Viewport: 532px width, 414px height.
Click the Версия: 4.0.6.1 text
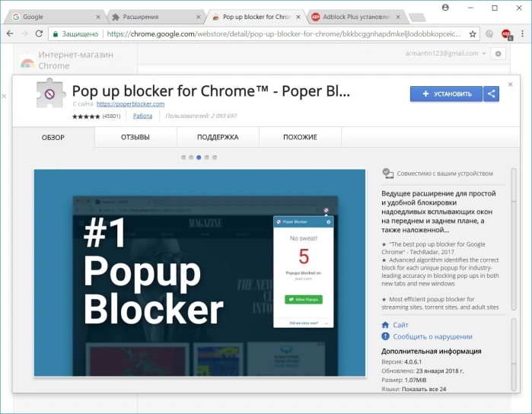pos(402,361)
